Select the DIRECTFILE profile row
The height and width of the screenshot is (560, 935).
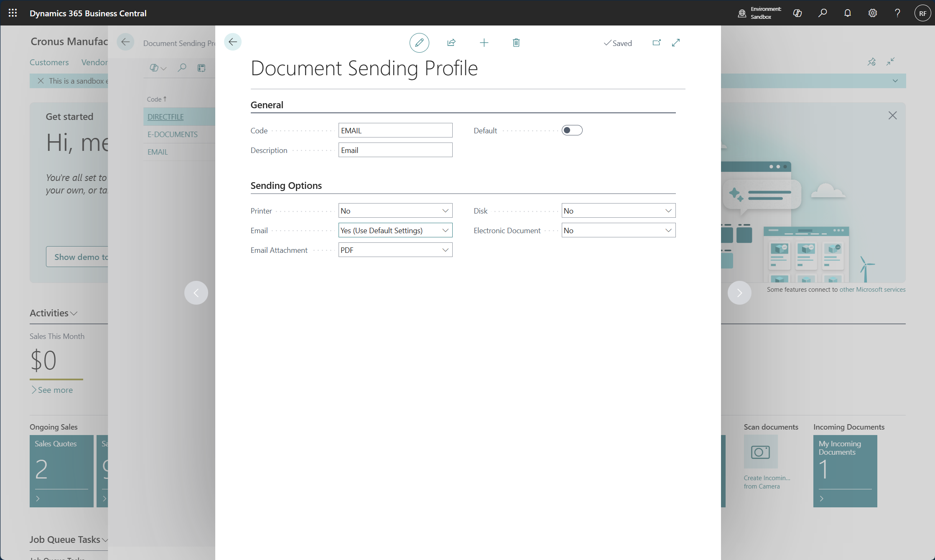tap(179, 117)
